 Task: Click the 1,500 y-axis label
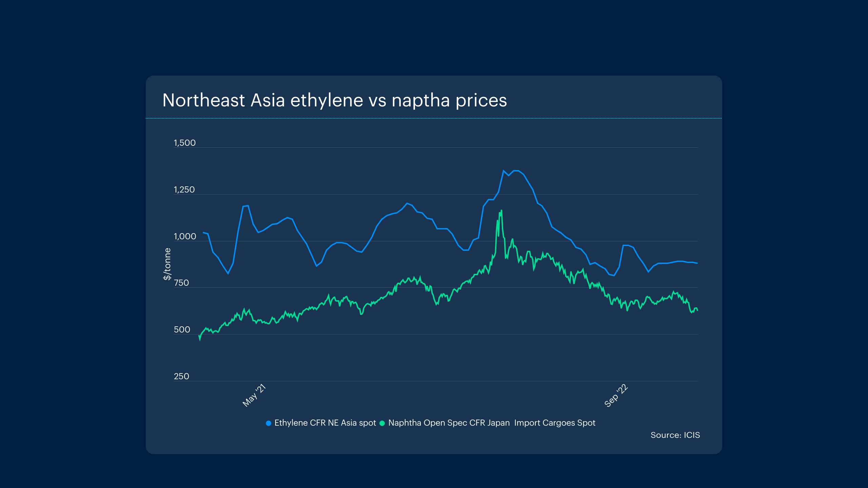184,143
